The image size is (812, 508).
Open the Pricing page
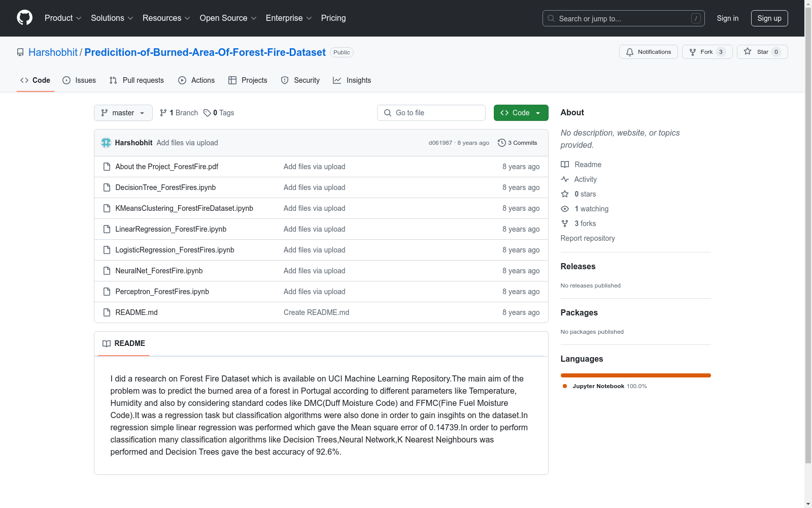click(333, 18)
